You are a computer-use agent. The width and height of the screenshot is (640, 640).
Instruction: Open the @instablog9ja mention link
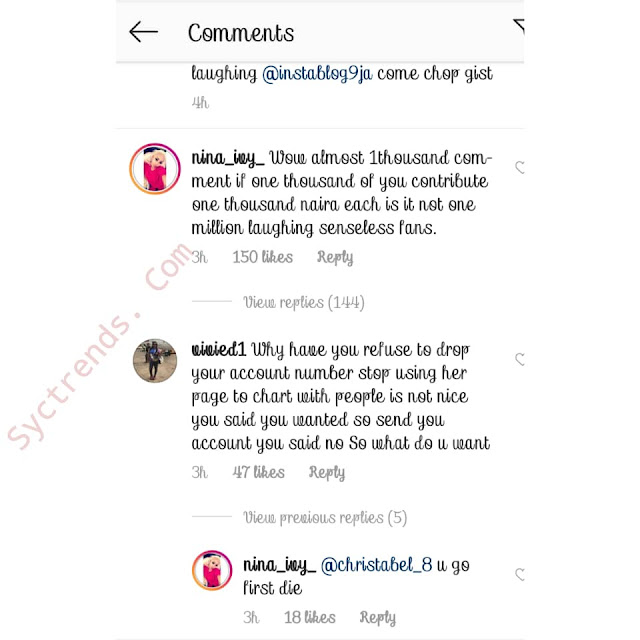pos(317,74)
